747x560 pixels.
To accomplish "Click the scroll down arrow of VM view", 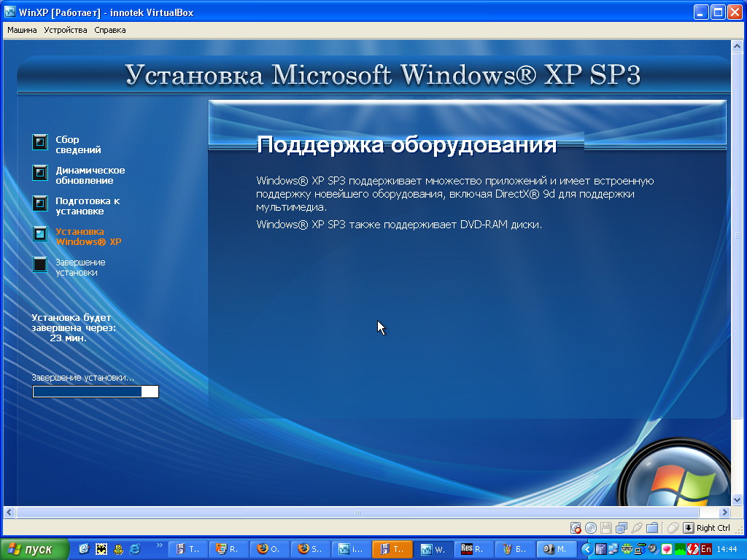I will point(737,500).
